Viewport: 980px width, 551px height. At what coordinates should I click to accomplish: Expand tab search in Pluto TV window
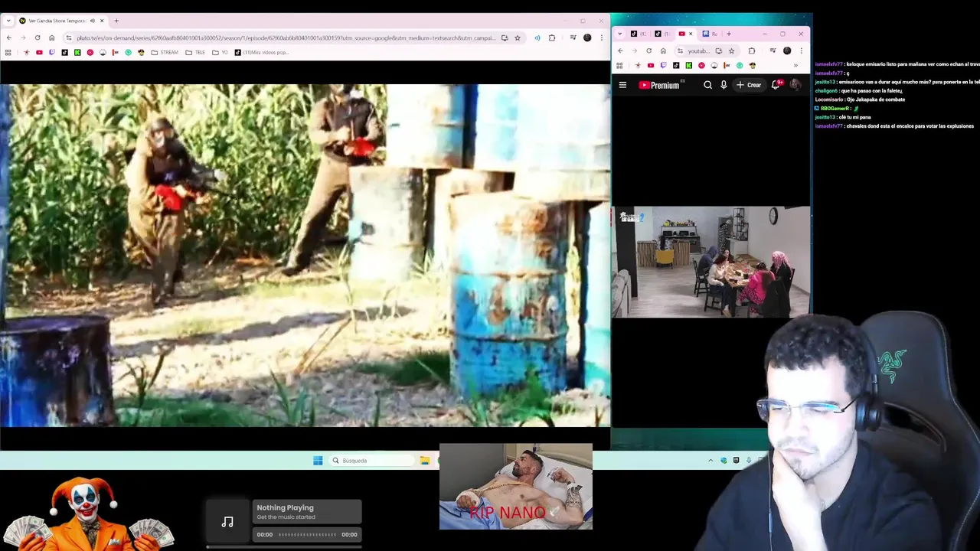(8, 21)
